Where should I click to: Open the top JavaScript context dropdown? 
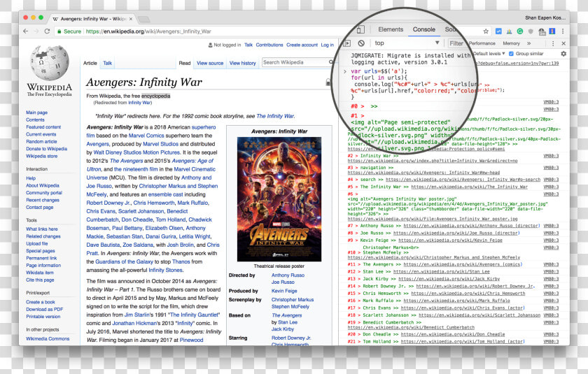coord(407,43)
